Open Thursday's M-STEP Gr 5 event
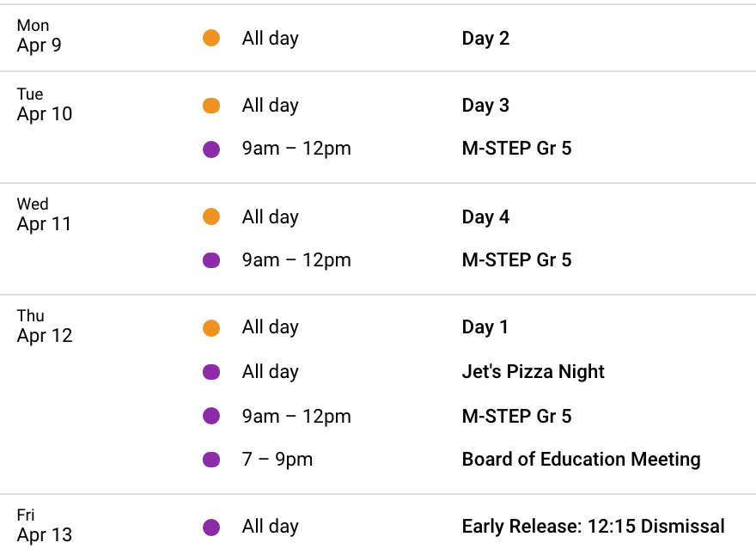This screenshot has width=756, height=555. pyautogui.click(x=516, y=416)
